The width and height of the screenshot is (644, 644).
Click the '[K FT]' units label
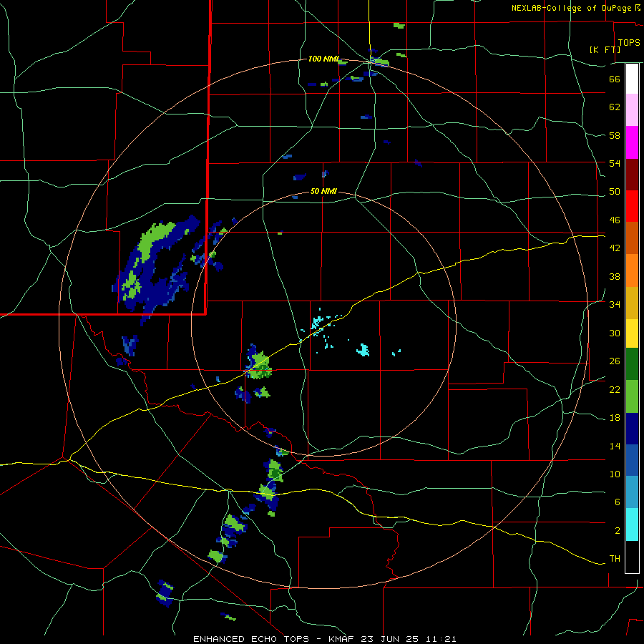coord(605,49)
